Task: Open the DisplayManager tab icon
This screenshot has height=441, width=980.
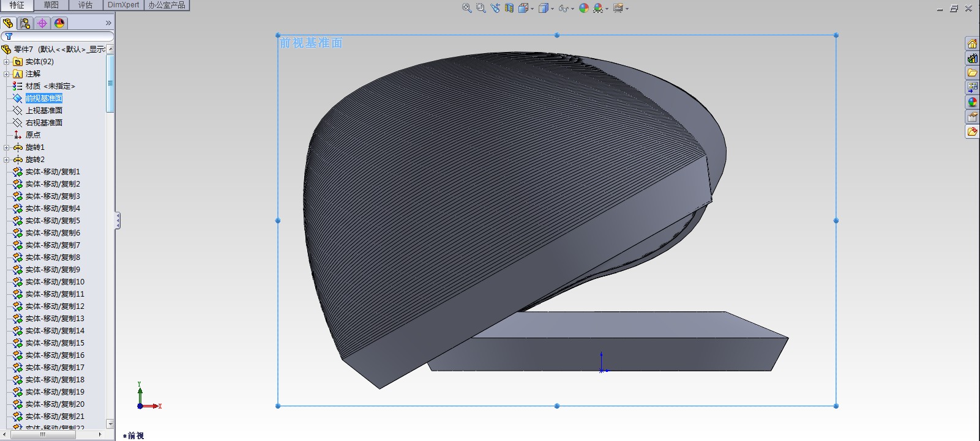Action: 59,23
